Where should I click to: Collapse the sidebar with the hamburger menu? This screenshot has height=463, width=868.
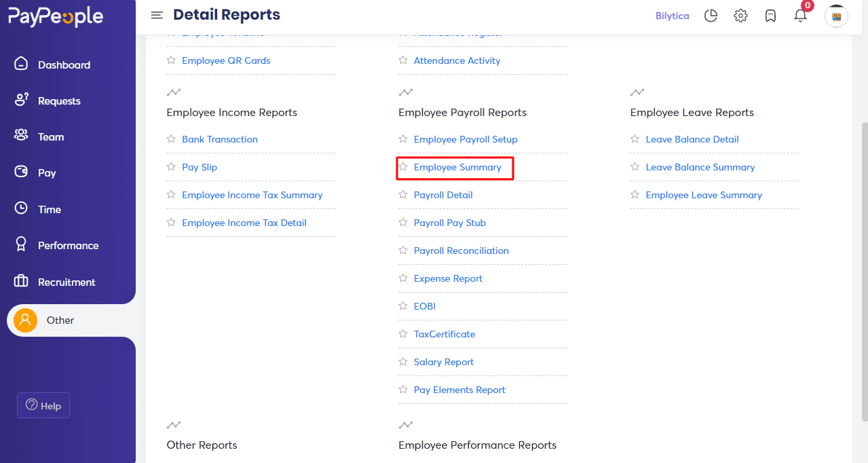click(x=157, y=14)
